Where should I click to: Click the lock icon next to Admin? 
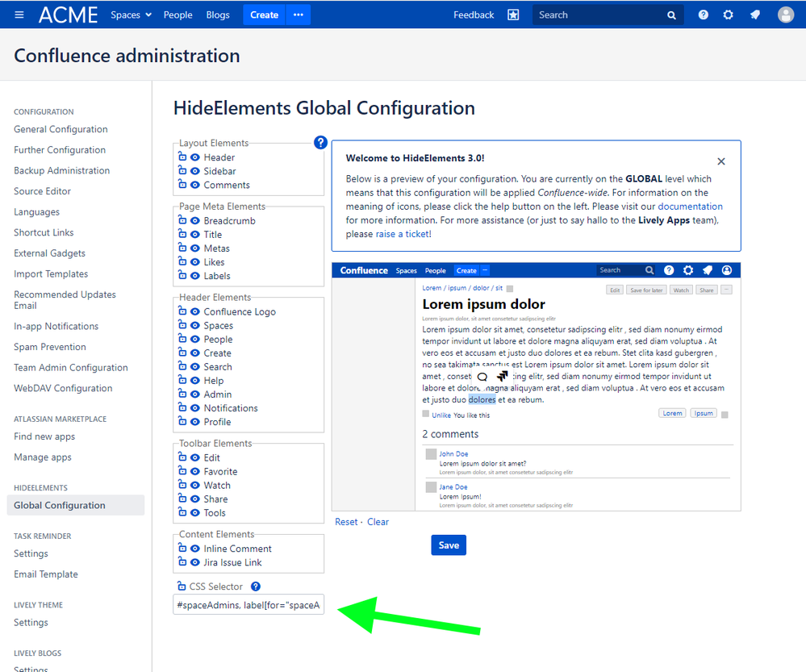(182, 394)
